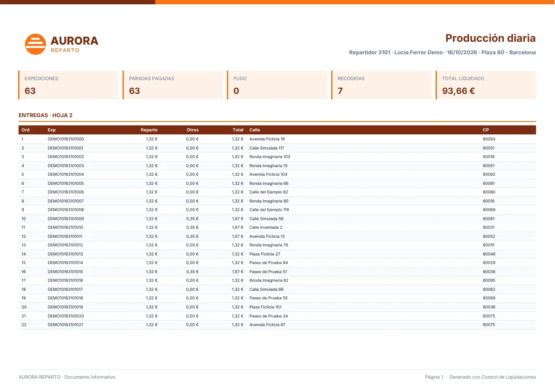Click footer text Documento informativo
This screenshot has height=392, width=555.
(90, 377)
